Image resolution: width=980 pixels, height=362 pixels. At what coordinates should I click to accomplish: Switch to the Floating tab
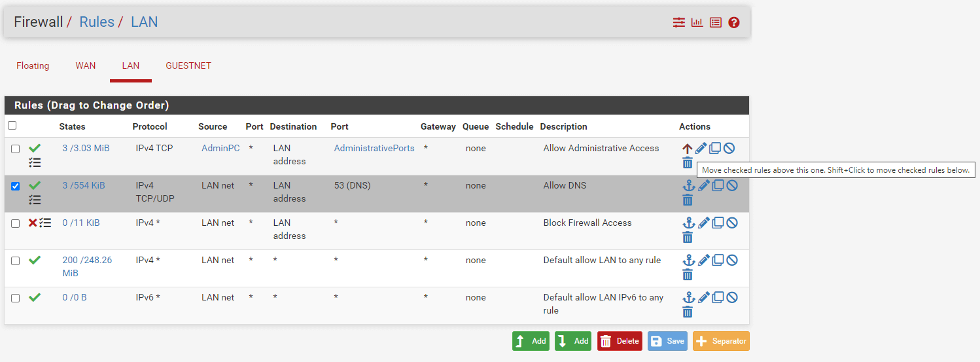[33, 66]
